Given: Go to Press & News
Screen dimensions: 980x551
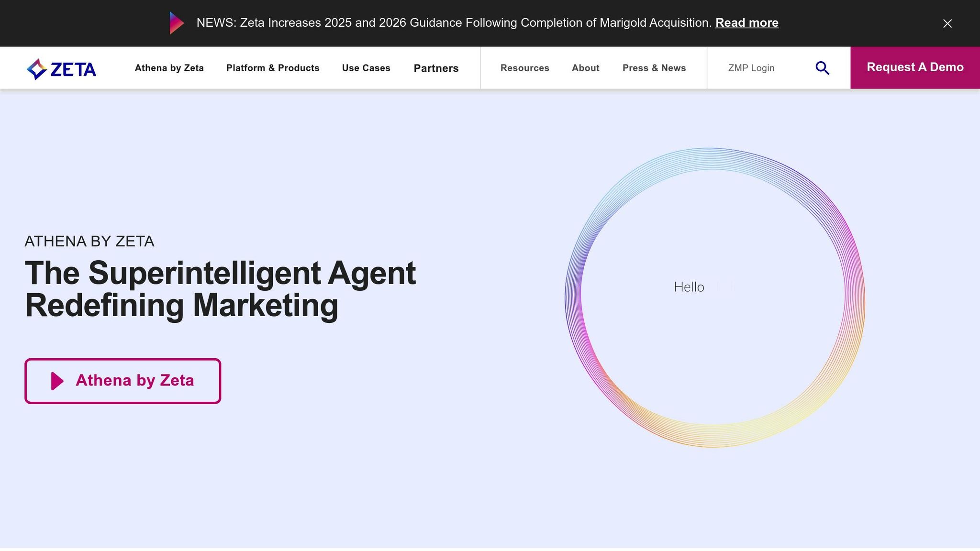Looking at the screenshot, I should (654, 68).
